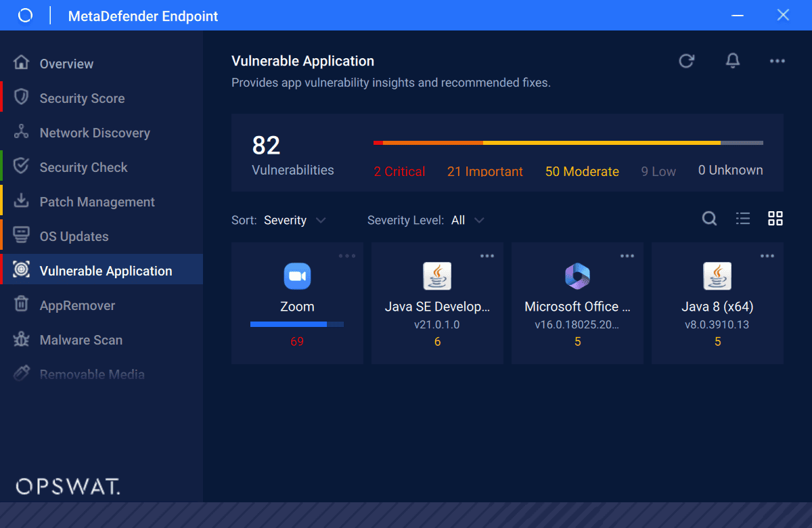Click the Java 8 (x64) icon
Image resolution: width=812 pixels, height=528 pixels.
(717, 276)
